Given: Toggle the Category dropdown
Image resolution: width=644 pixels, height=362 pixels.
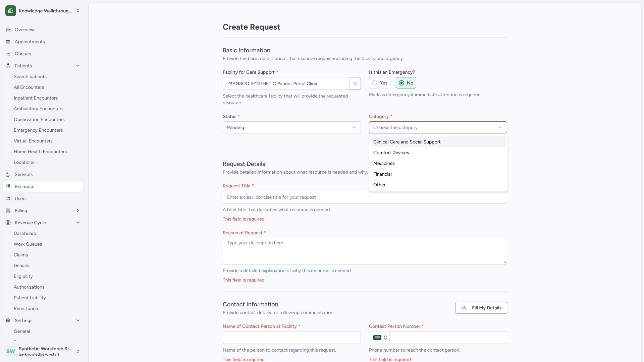Looking at the screenshot, I should pyautogui.click(x=438, y=127).
